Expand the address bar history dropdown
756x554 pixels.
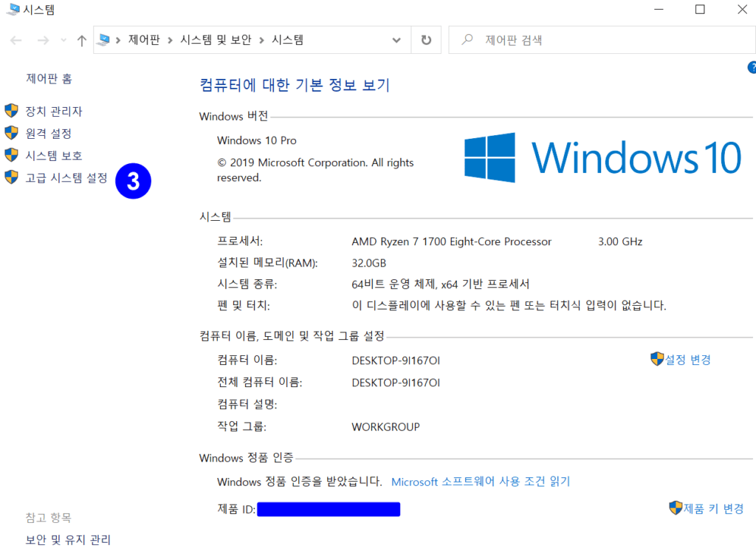[396, 40]
